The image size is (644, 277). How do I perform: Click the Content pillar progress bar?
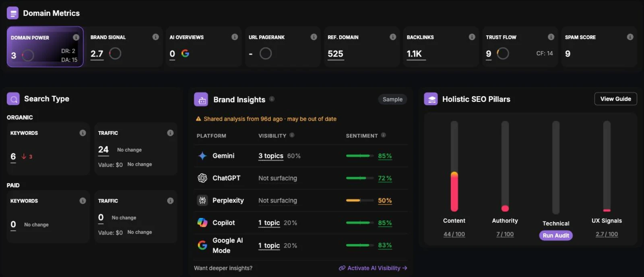454,166
